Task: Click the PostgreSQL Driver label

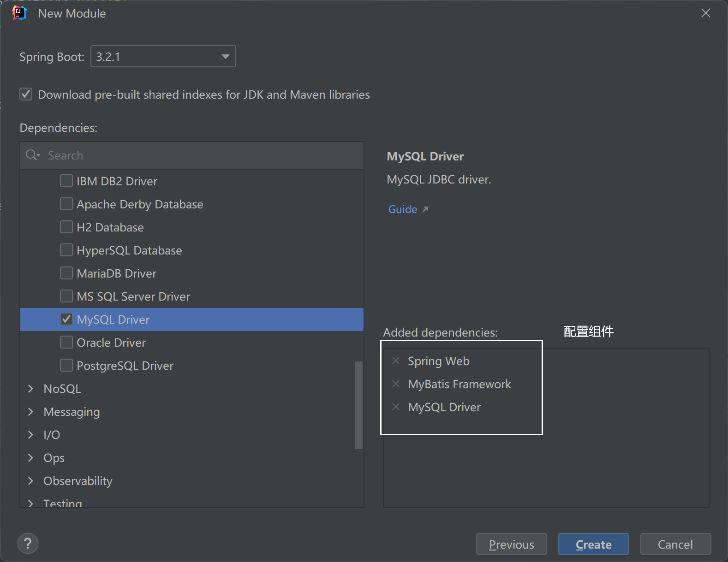Action: (125, 366)
